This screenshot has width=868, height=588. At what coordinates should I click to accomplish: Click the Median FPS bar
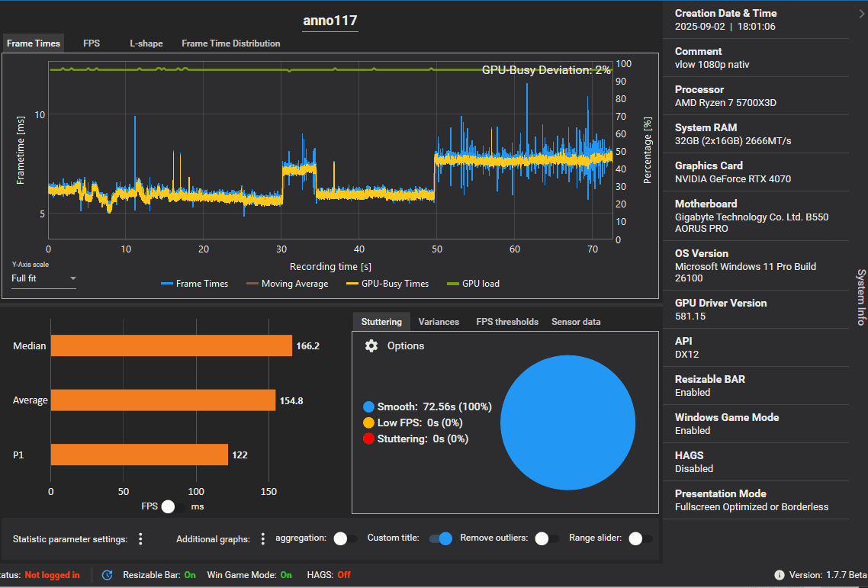coord(172,345)
